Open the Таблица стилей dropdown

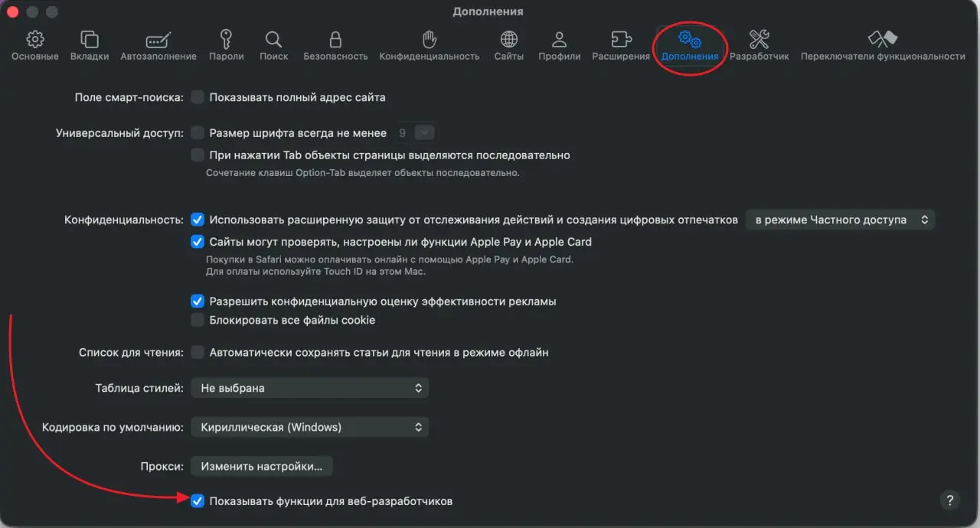click(x=309, y=388)
